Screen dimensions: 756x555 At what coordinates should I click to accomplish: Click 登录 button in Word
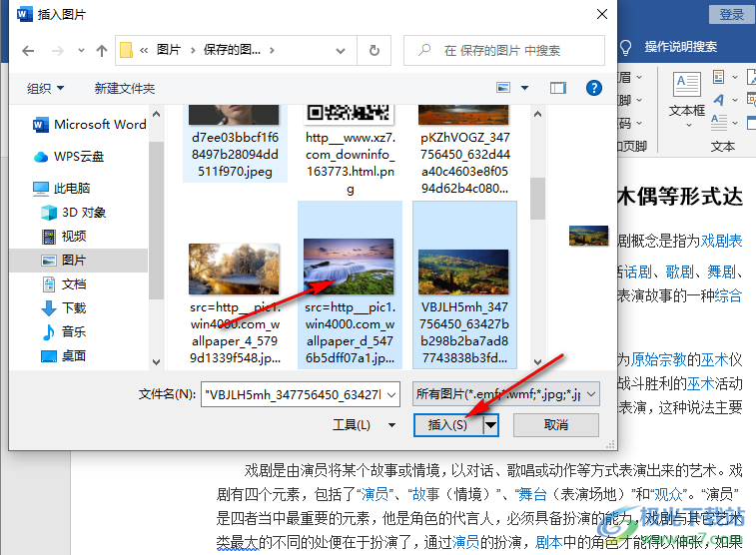(x=731, y=14)
